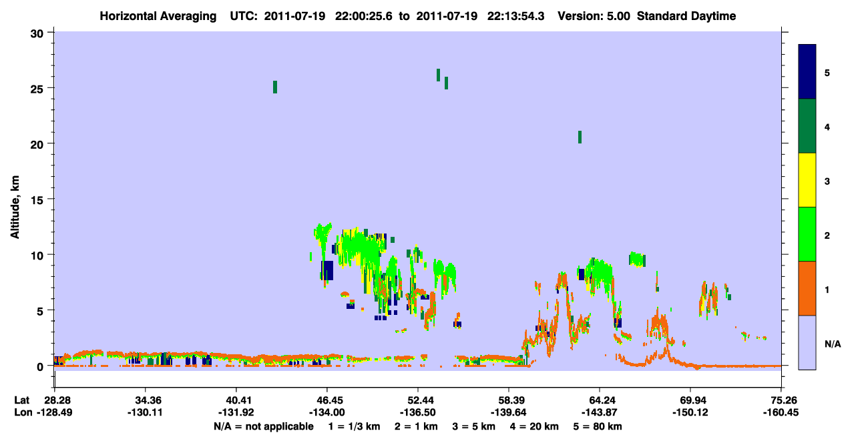Click the yellow color swatch labeled 3
This screenshot has height=445, width=868.
point(807,180)
